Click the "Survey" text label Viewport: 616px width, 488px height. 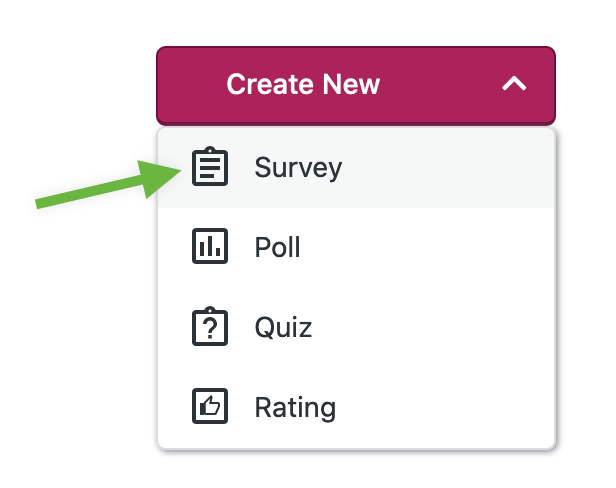pyautogui.click(x=298, y=167)
